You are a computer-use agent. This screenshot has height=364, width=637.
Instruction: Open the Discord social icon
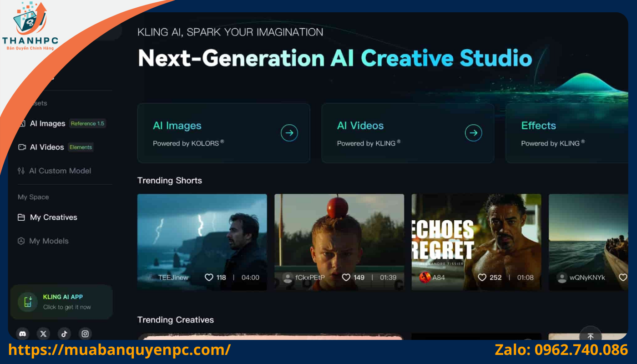(23, 334)
